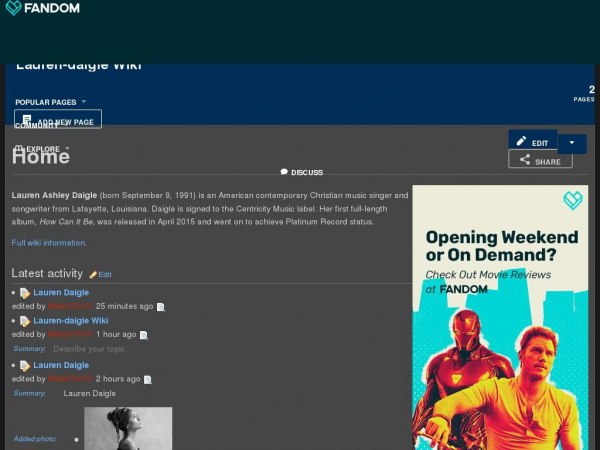Open user Mike010101 in the 25 minutes ago entry
The height and width of the screenshot is (450, 600).
(x=70, y=306)
